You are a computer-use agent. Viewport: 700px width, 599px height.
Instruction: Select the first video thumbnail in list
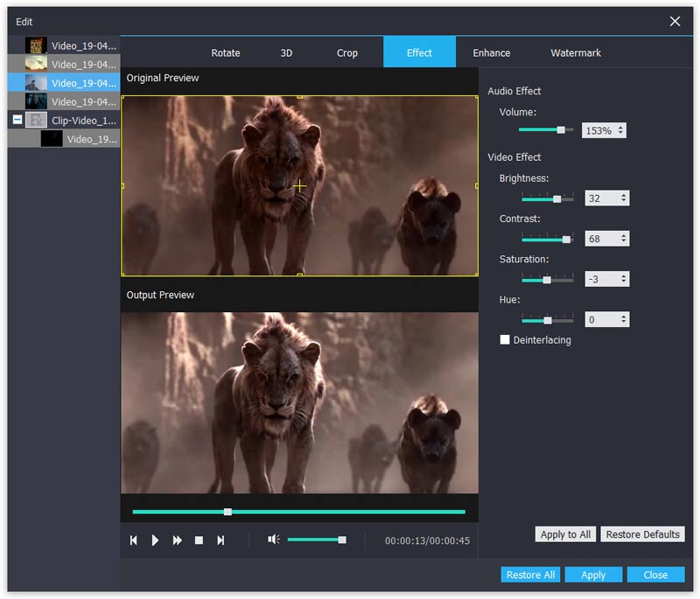coord(36,45)
